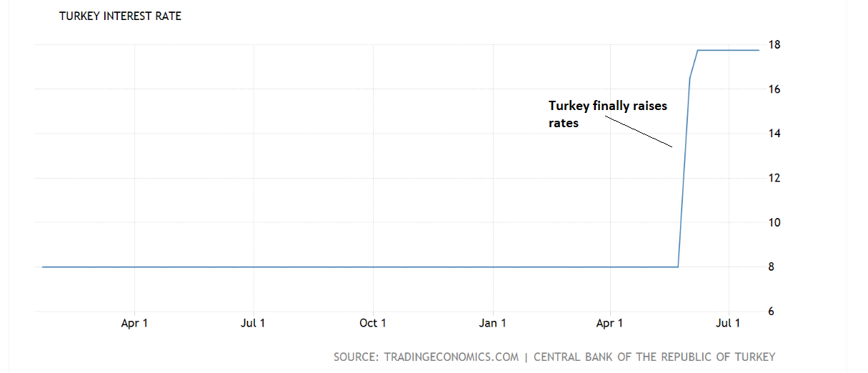Click the 12 y-axis label
This screenshot has width=868, height=373.
tap(774, 178)
